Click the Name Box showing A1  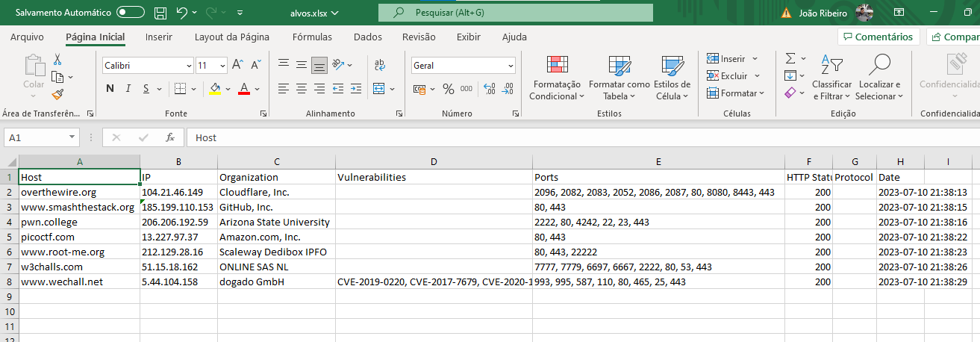click(42, 137)
